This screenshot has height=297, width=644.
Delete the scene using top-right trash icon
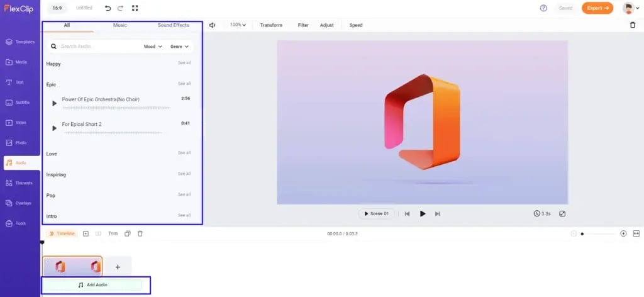[x=632, y=25]
